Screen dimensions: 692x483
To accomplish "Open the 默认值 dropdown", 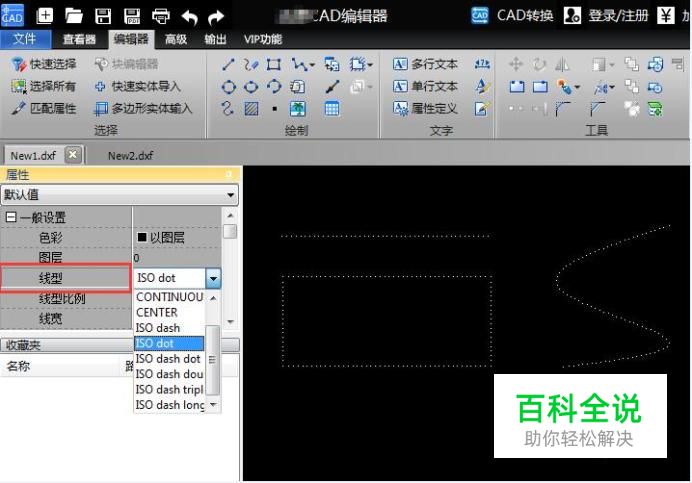I will coord(120,195).
